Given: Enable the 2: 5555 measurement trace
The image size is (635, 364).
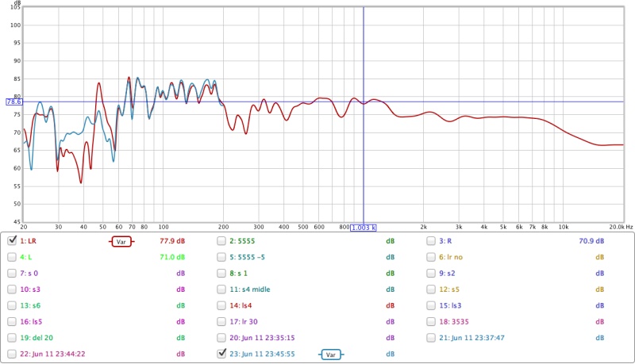Looking at the screenshot, I should click(x=222, y=240).
